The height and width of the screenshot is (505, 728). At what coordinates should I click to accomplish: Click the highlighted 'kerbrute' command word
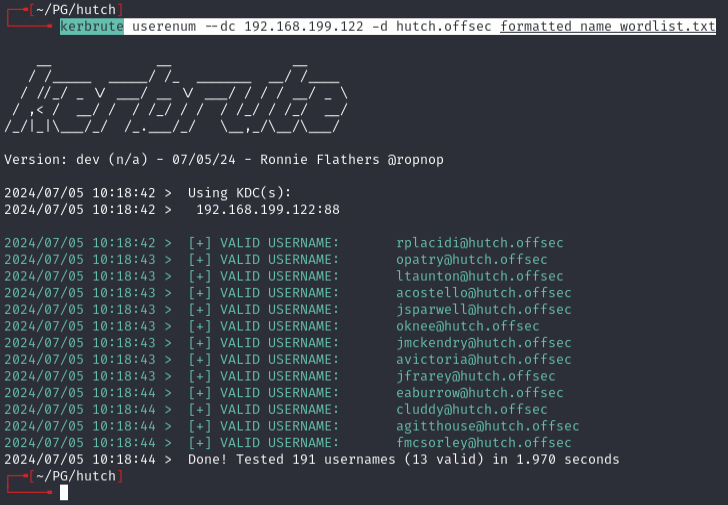point(92,26)
